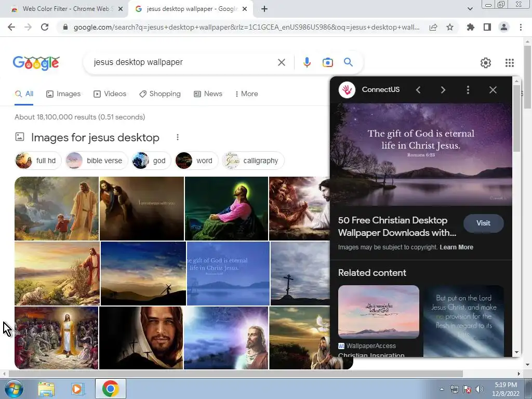The height and width of the screenshot is (399, 532).
Task: Switch to Shopping results tab
Action: (160, 94)
